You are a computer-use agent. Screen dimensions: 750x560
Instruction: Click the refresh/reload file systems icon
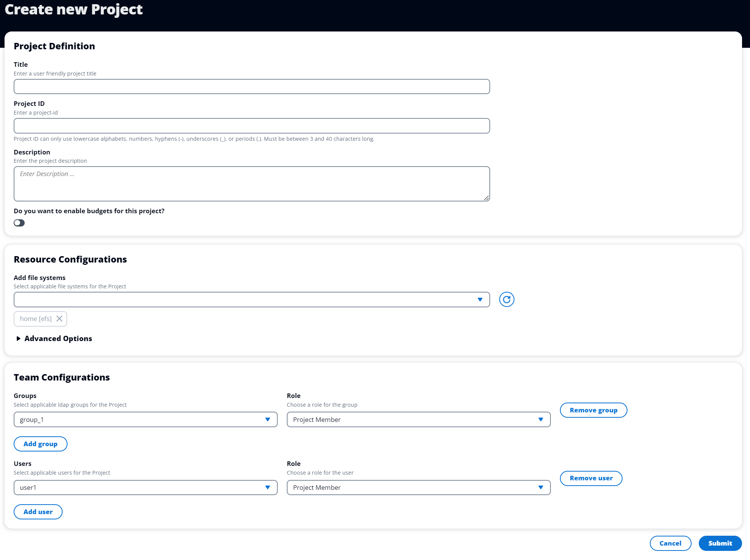coord(506,299)
